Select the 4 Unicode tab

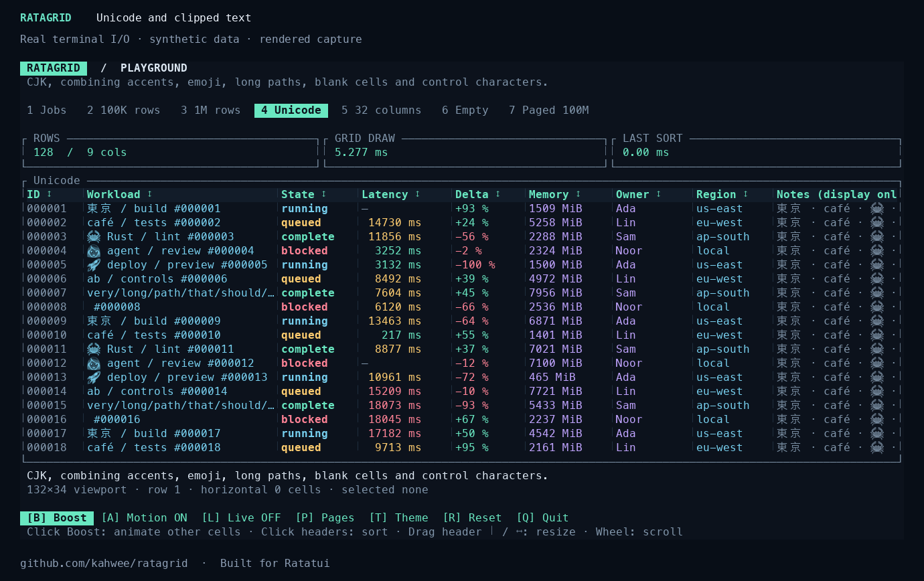tap(291, 110)
